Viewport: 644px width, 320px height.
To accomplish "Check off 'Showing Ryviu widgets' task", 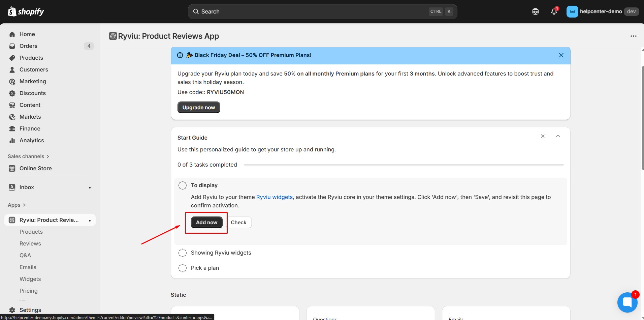I will pyautogui.click(x=183, y=253).
